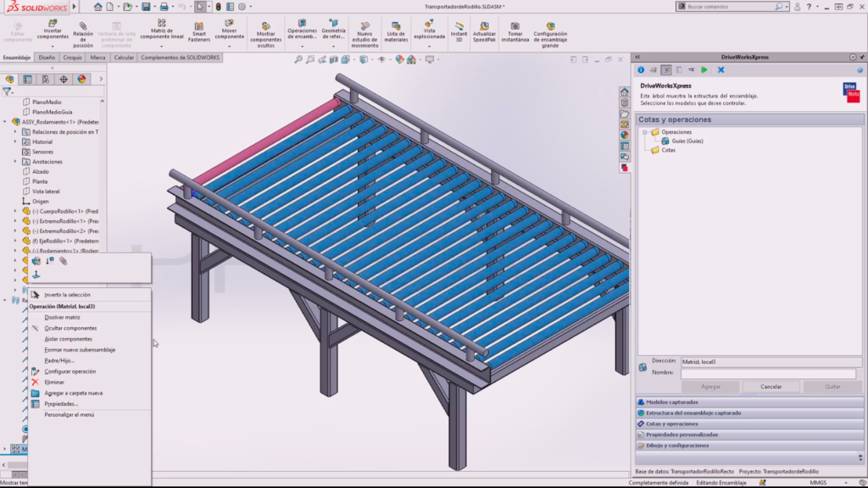Select the Cotas folder
The width and height of the screenshot is (868, 488).
[668, 150]
